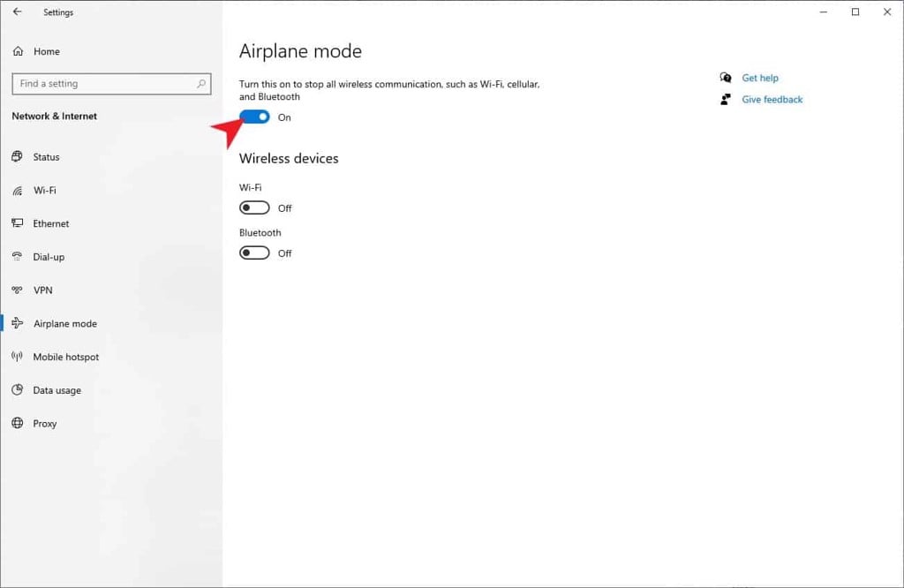
Task: Click the Dial-up icon in sidebar
Action: pyautogui.click(x=17, y=257)
